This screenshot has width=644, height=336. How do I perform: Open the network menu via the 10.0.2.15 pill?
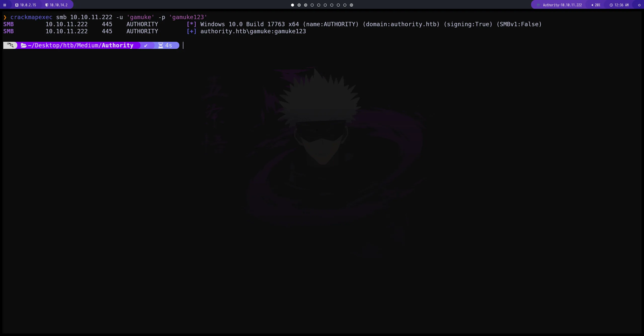click(x=28, y=5)
